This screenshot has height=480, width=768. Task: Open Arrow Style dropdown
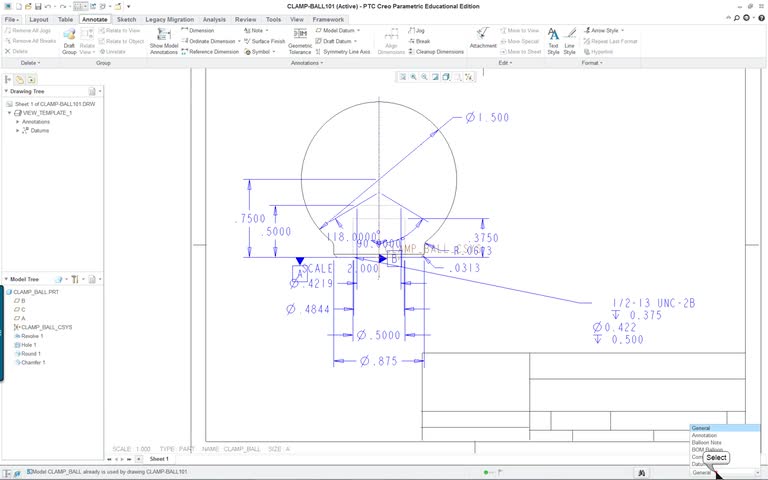click(623, 30)
